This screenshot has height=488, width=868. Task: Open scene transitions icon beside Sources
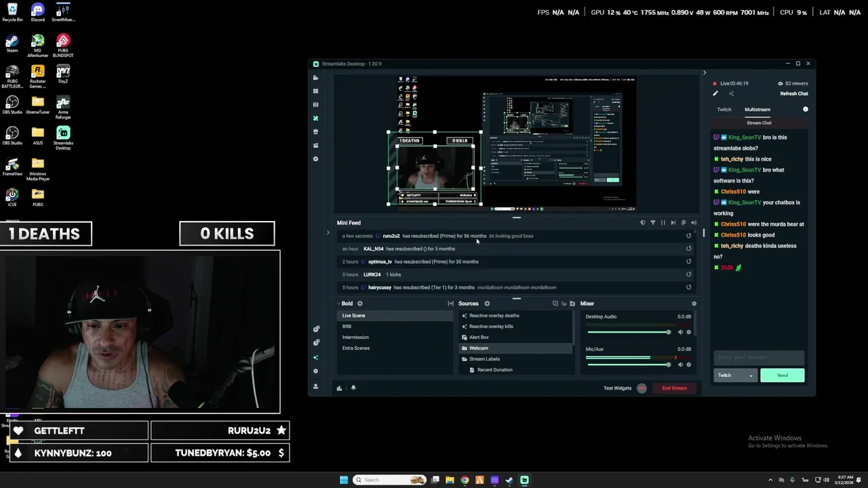click(x=450, y=304)
